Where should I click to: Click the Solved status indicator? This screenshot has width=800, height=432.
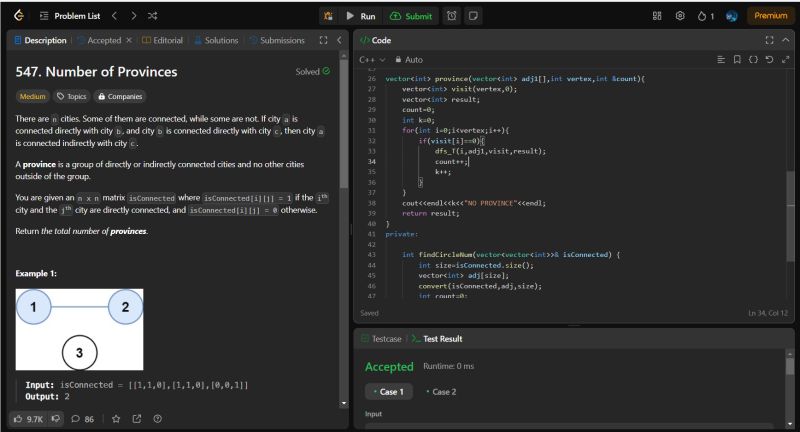click(x=313, y=71)
